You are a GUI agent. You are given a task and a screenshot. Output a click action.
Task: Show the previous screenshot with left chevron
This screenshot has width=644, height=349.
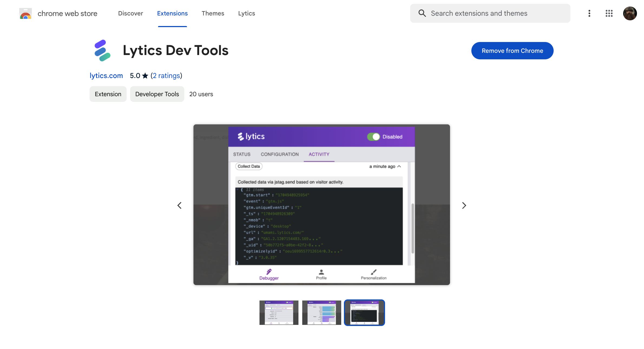(179, 205)
